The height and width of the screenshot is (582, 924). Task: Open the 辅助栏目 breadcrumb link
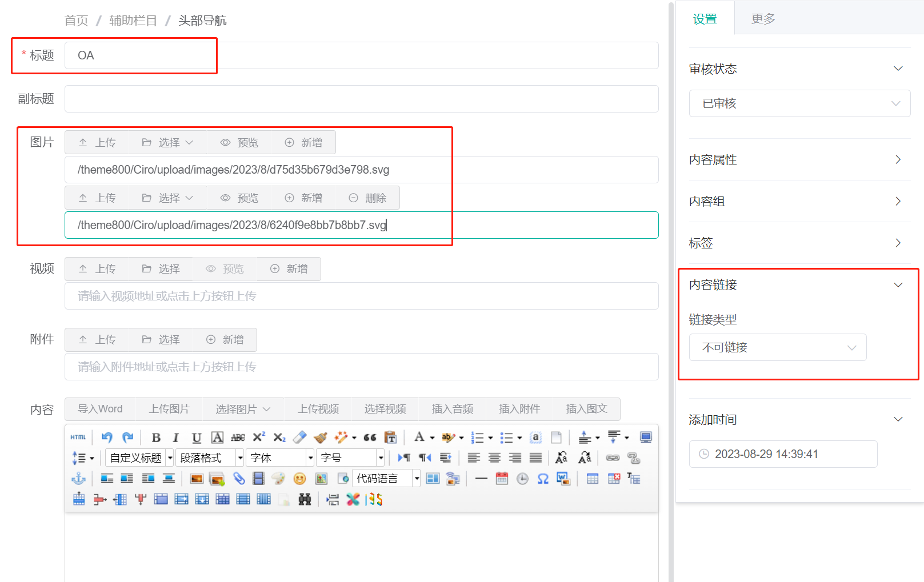point(133,20)
